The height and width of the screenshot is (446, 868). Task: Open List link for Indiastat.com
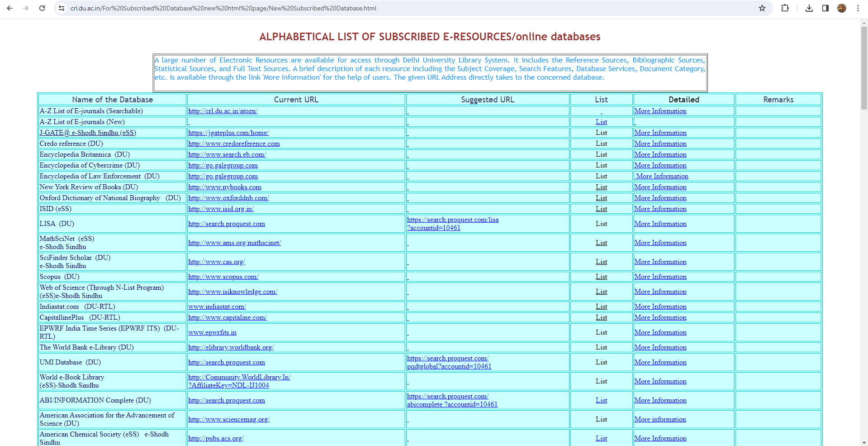coord(602,307)
